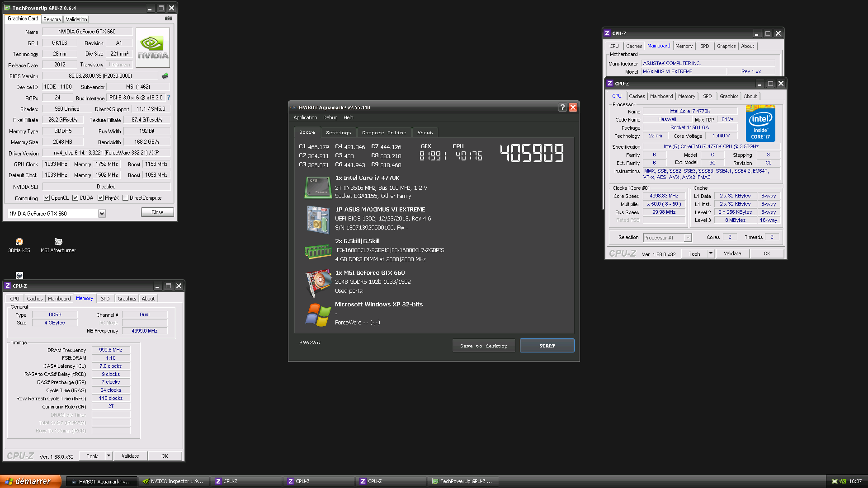Switch to TechPowerUp GPU-Z taskbar item
The image size is (868, 488).
463,481
